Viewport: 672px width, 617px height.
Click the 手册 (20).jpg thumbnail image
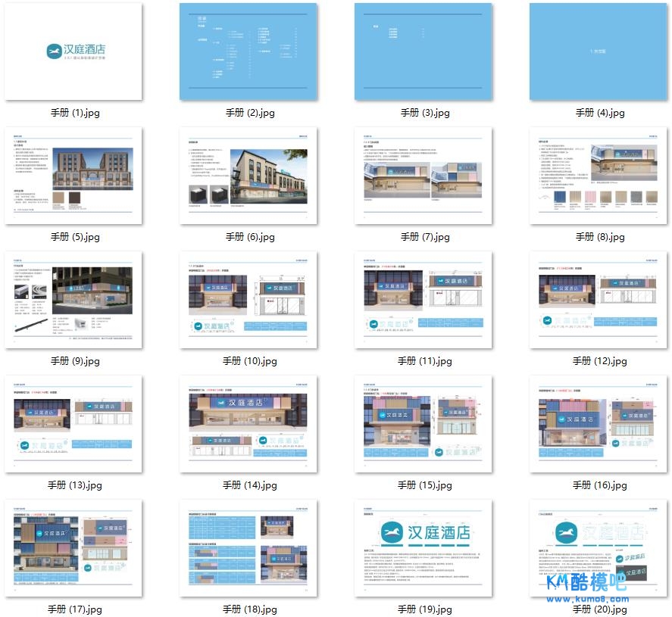(x=599, y=548)
